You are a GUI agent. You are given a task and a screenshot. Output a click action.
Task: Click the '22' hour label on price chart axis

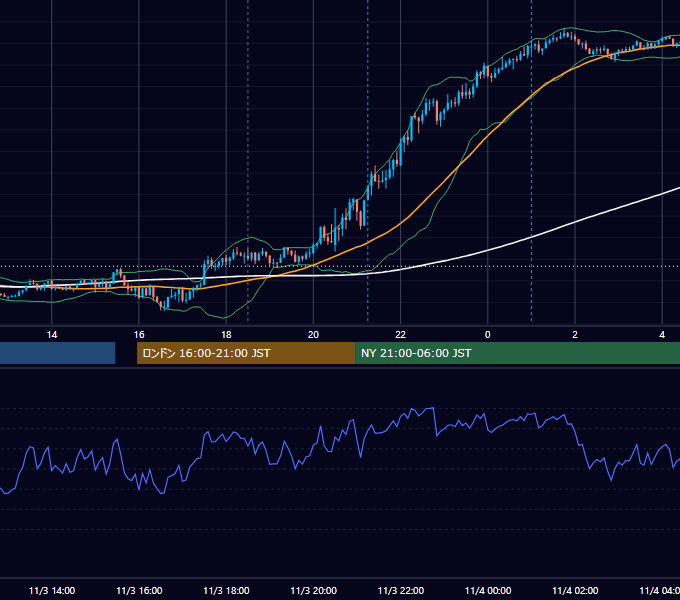tap(400, 335)
